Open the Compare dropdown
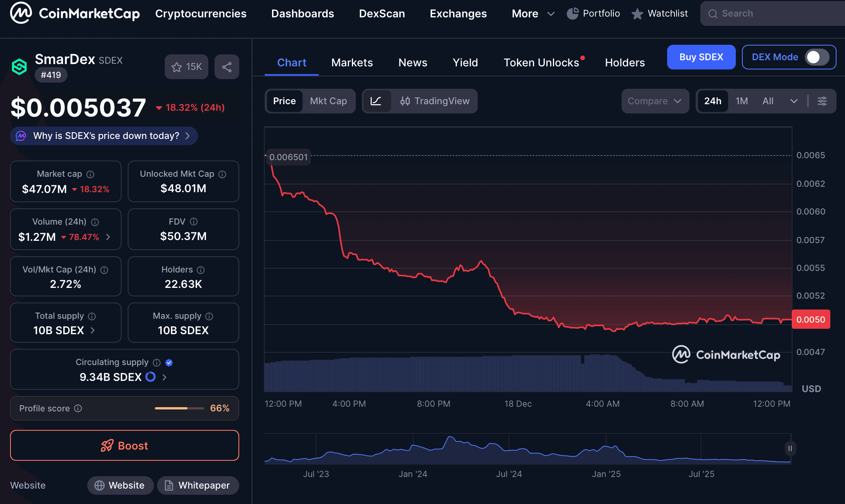845x504 pixels. [655, 101]
